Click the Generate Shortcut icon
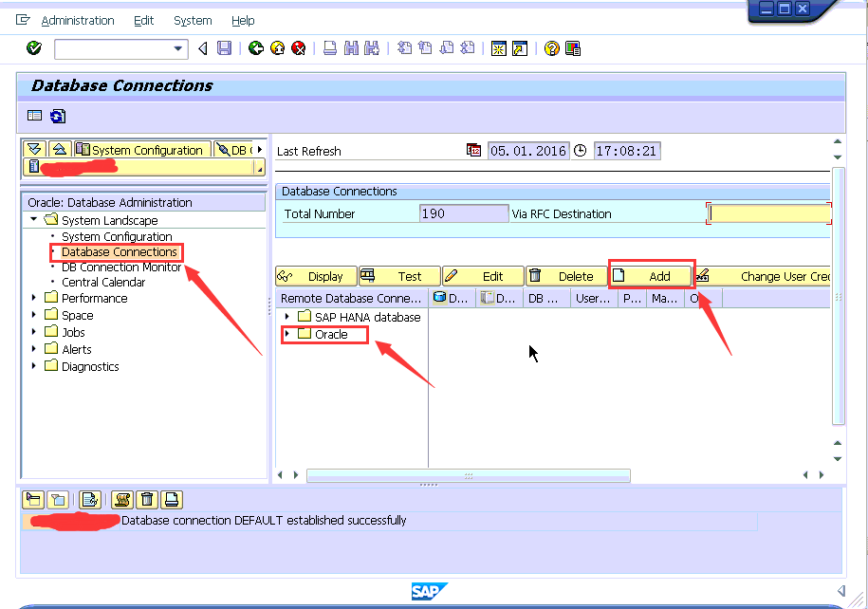868x609 pixels. [520, 48]
